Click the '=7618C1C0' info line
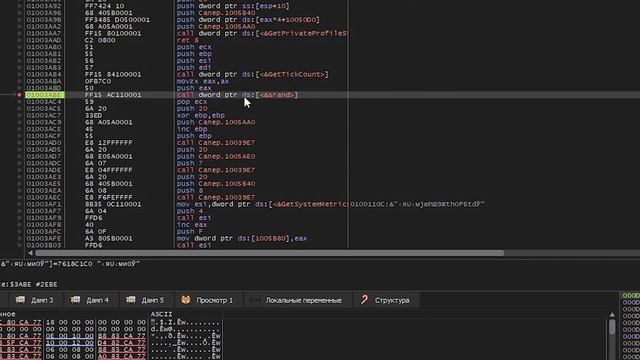Screen dimensions: 640x360 coord(70,264)
